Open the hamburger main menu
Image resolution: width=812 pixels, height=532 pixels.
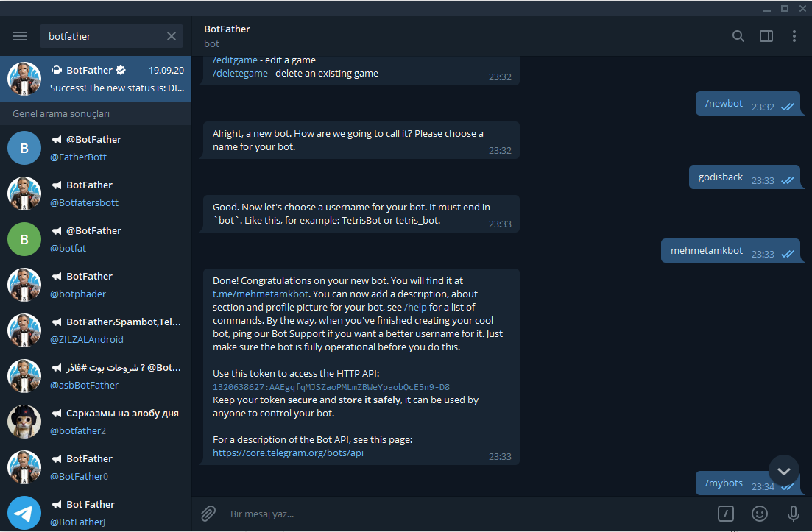tap(20, 36)
